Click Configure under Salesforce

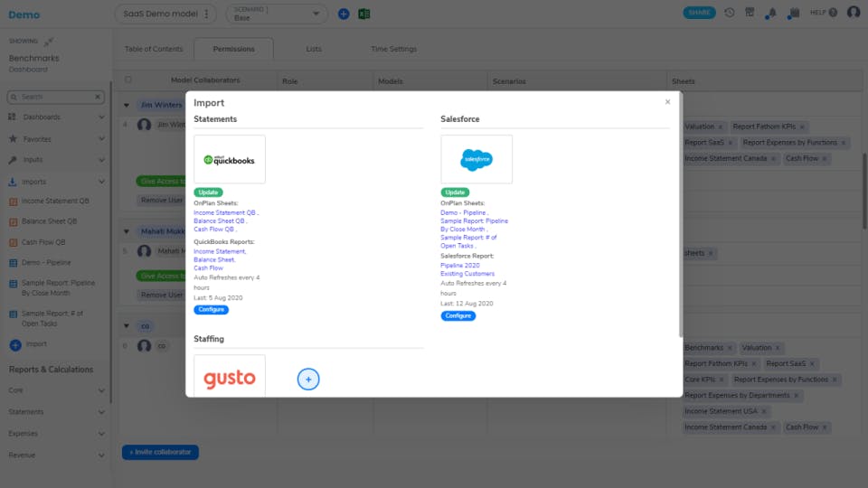458,316
